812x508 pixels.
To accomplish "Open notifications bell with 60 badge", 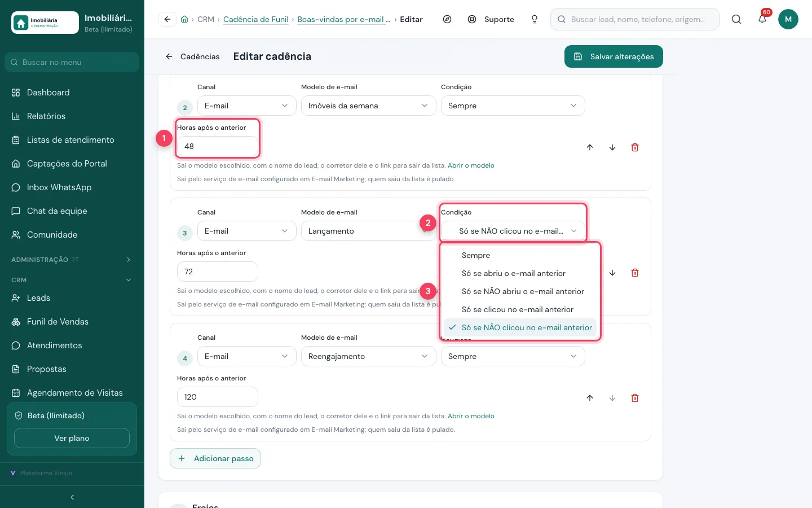I will [762, 19].
